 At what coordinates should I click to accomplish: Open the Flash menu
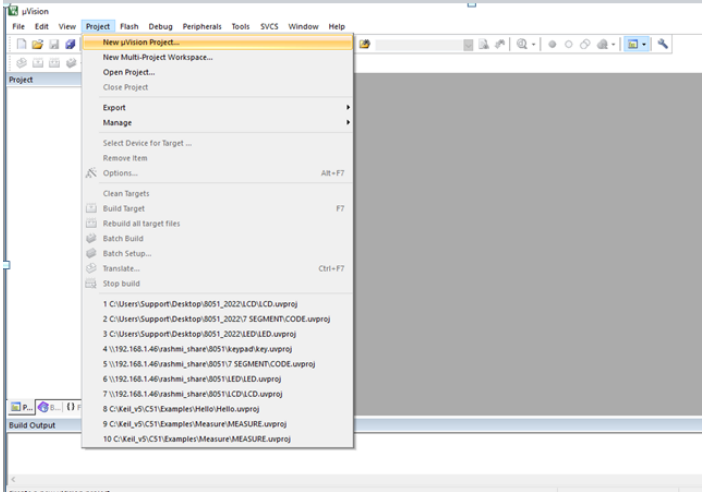[129, 26]
